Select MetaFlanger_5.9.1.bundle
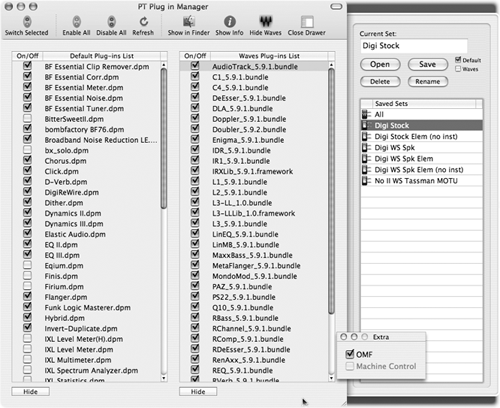 click(x=256, y=266)
